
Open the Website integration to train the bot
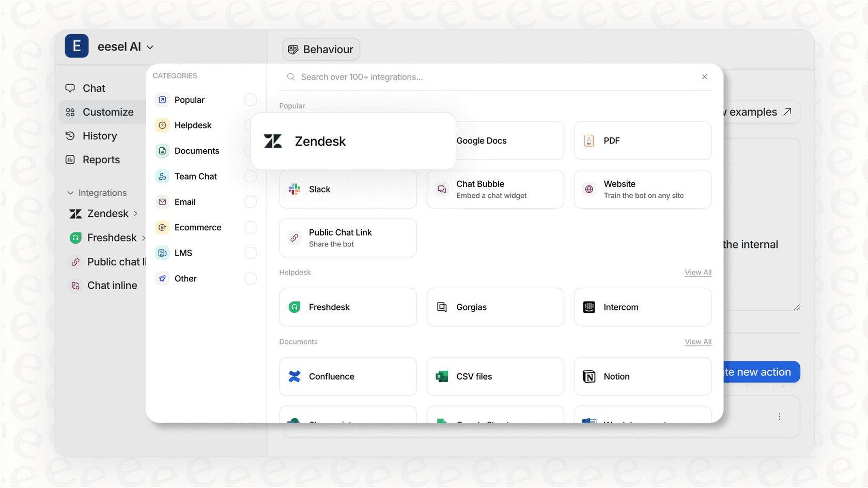pyautogui.click(x=642, y=189)
